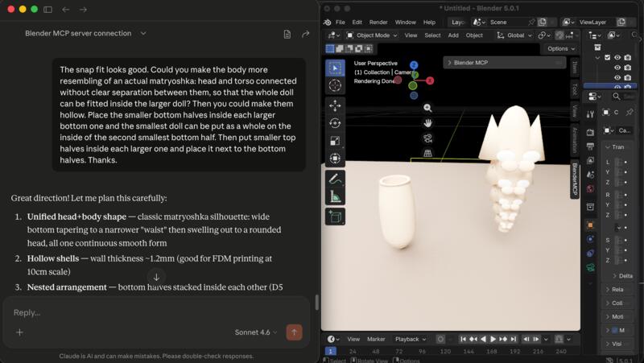
Task: Select the Select Box tool in Blender
Action: click(x=335, y=68)
